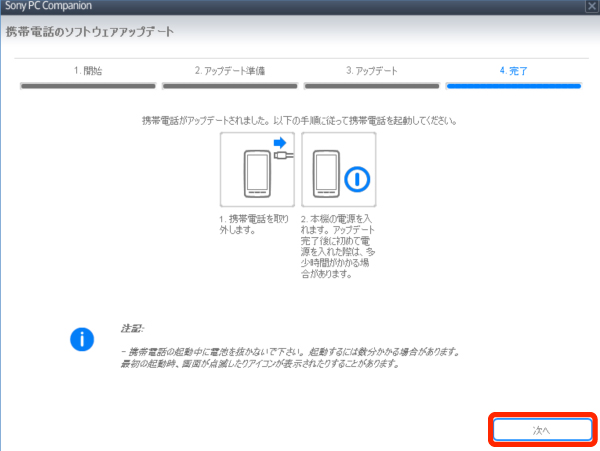The image size is (600, 451).
Task: Click the 次へ button
Action: (x=540, y=428)
